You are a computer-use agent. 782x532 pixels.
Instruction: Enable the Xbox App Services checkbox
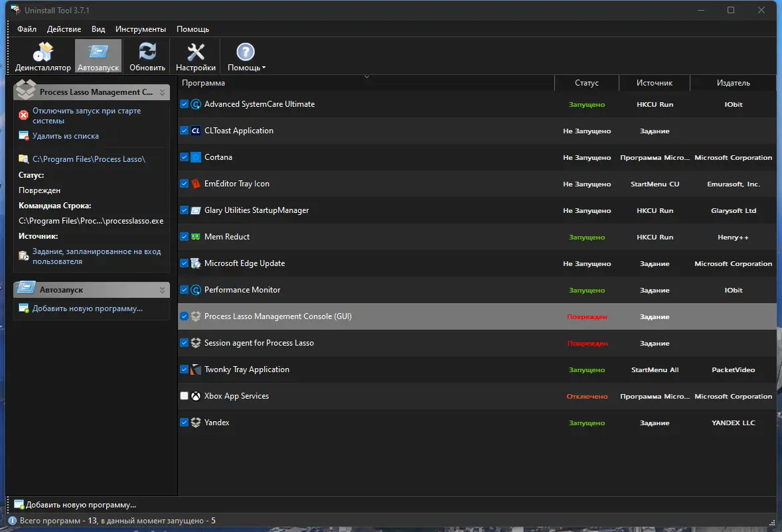tap(184, 395)
